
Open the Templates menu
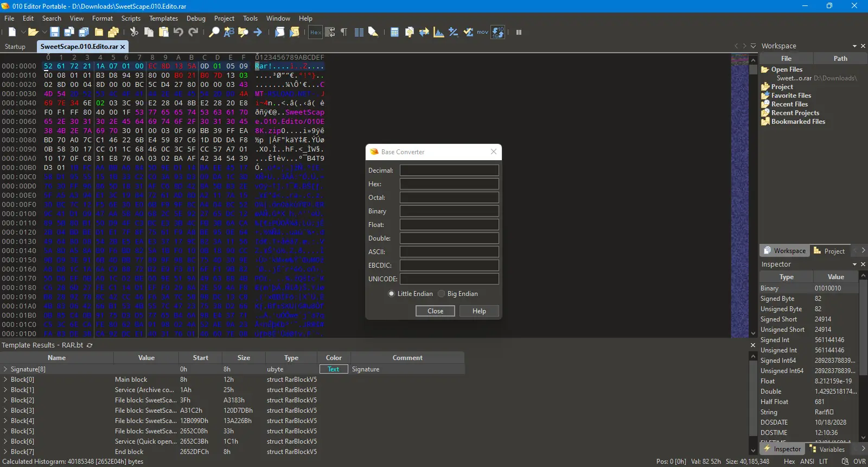pos(163,18)
